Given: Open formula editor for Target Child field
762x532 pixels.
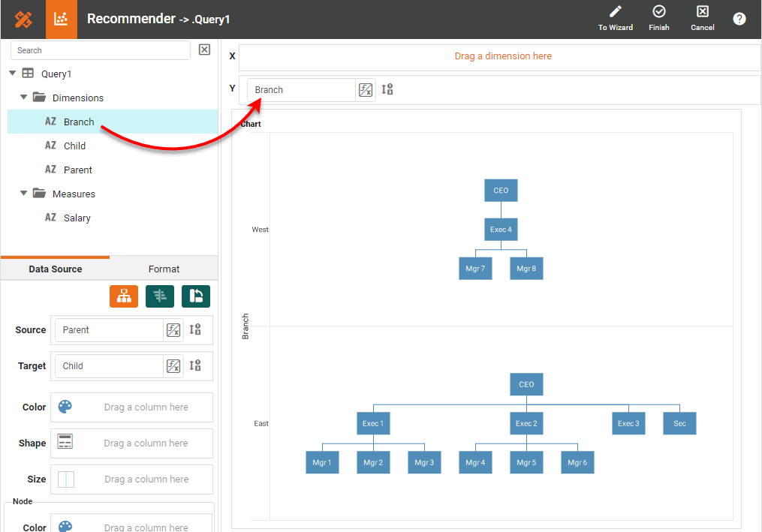Looking at the screenshot, I should pos(173,366).
